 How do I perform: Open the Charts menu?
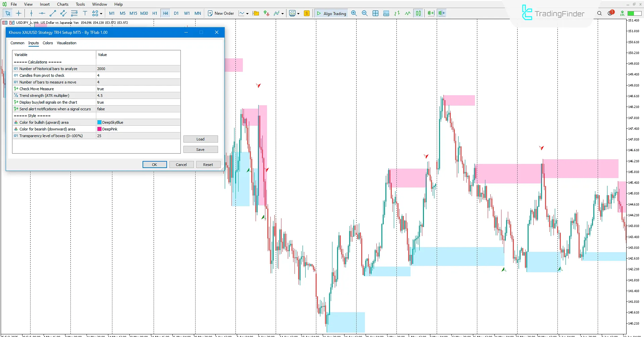click(x=62, y=4)
